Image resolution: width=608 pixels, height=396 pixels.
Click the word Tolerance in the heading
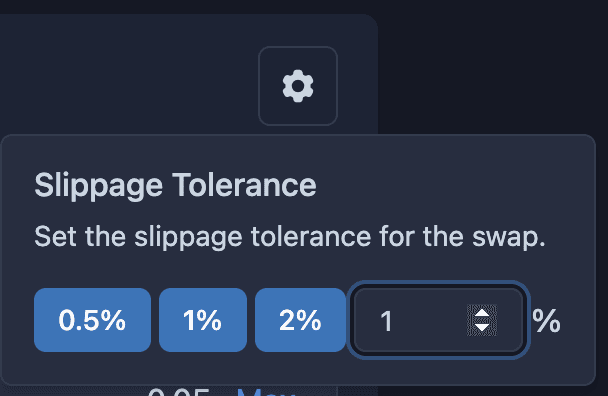244,185
